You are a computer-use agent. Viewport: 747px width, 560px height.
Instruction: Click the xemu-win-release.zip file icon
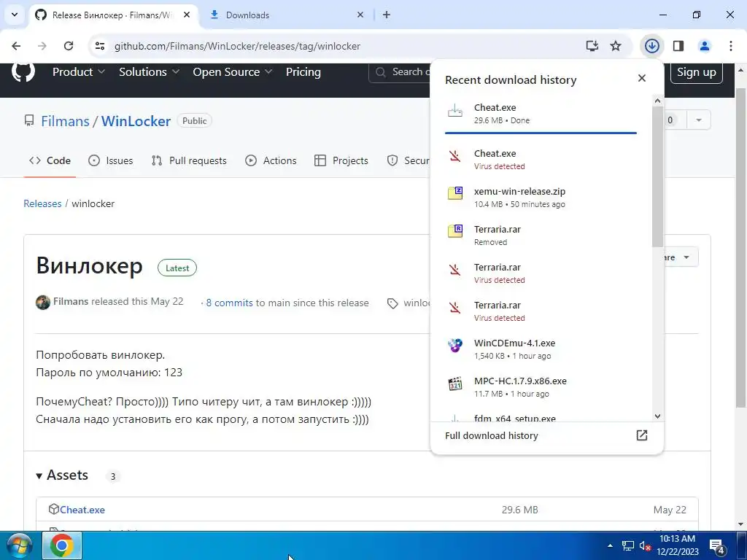pos(455,193)
